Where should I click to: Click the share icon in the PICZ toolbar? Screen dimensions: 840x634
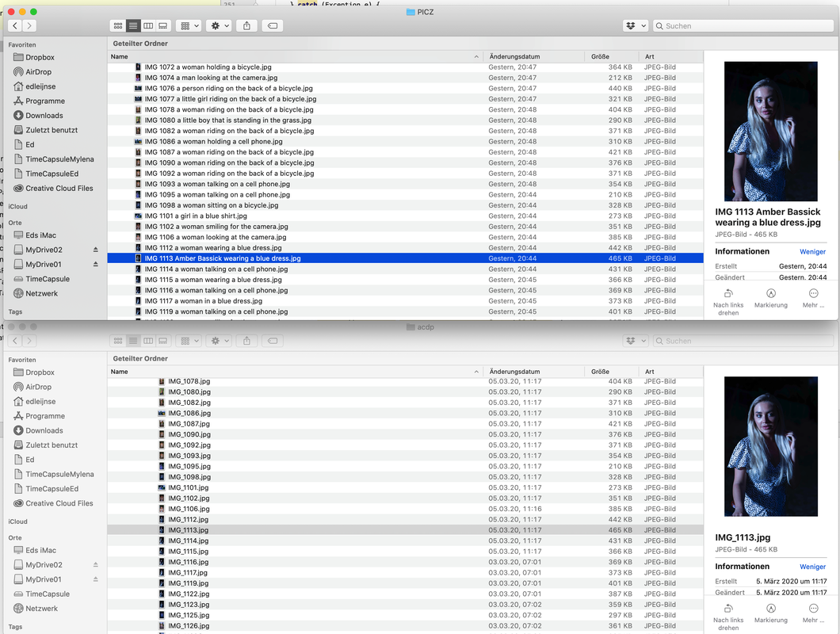(246, 26)
